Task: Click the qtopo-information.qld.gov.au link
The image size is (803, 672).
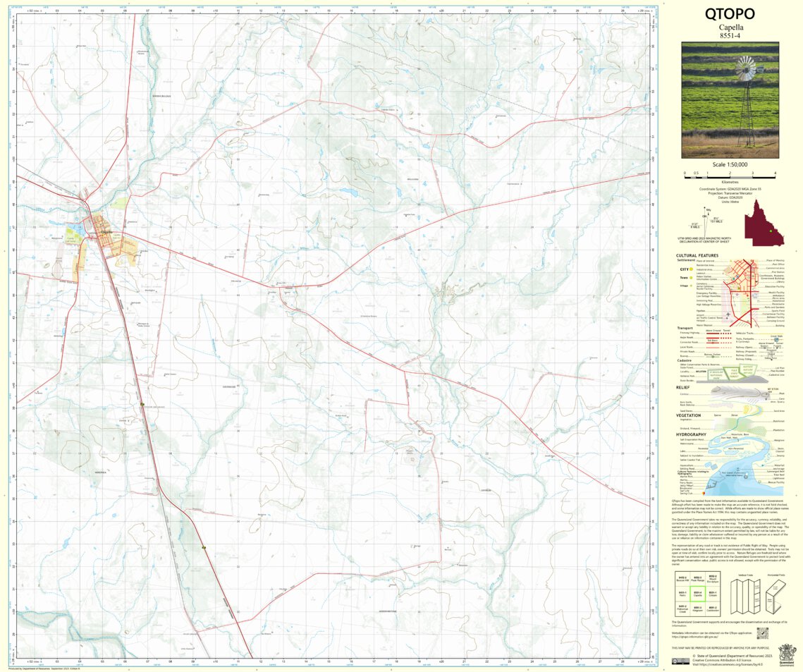Action: (x=694, y=637)
